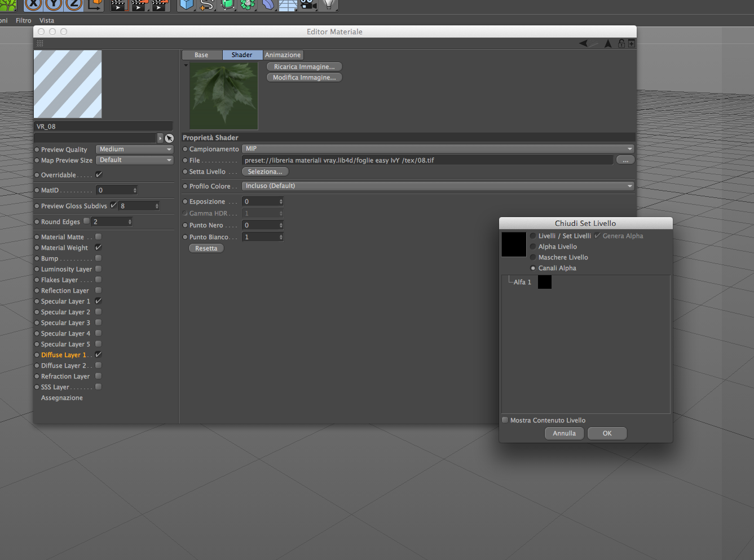
Task: Enable the Reflection Layer checkbox
Action: (x=99, y=290)
